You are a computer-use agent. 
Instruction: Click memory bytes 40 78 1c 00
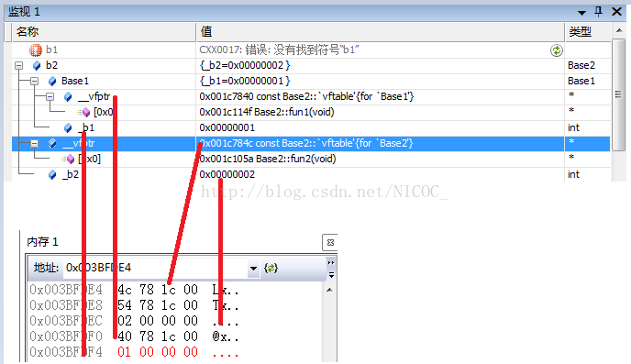(x=158, y=336)
